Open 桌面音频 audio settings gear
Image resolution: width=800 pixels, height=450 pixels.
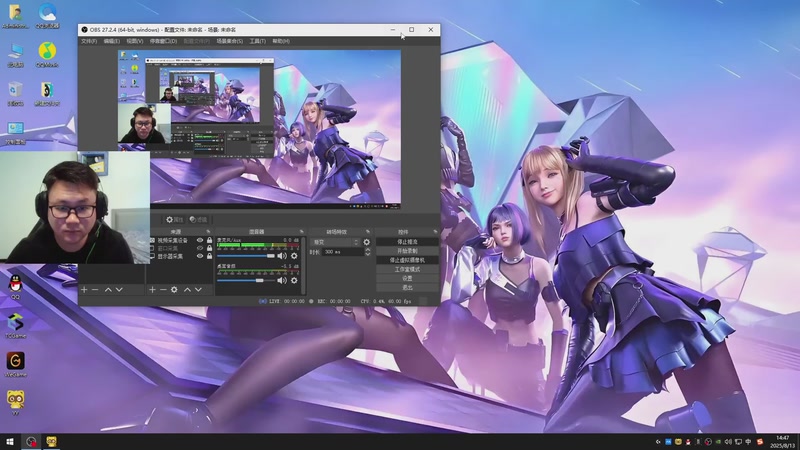click(294, 280)
